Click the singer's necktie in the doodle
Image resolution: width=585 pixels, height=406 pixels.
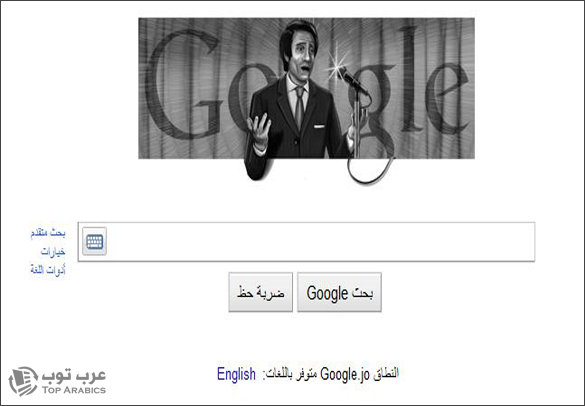coord(299,107)
